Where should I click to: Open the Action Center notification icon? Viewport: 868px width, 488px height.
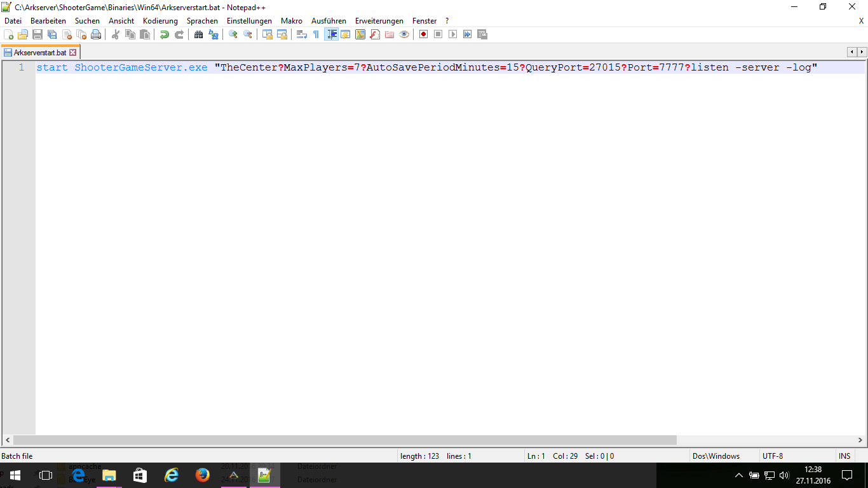click(x=847, y=475)
